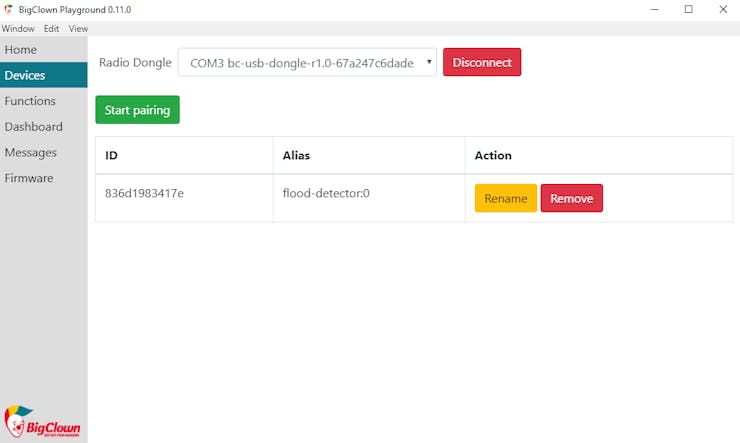Screen dimensions: 740x443
Task: Switch to the Functions section
Action: (30, 101)
